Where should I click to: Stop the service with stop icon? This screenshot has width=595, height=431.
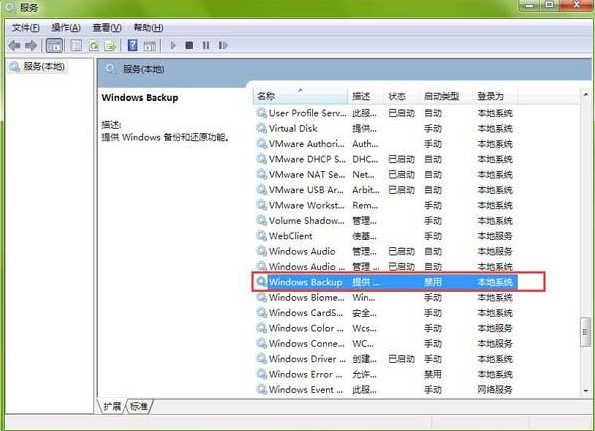(x=189, y=46)
